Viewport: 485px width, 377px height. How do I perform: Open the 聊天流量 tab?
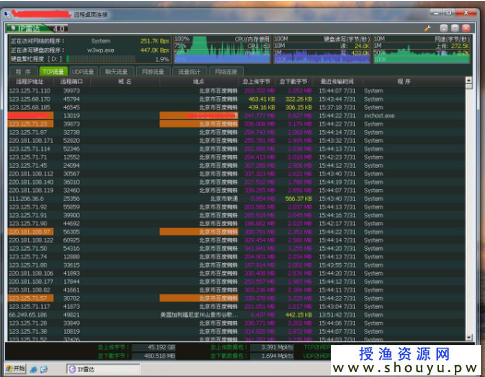click(x=116, y=72)
